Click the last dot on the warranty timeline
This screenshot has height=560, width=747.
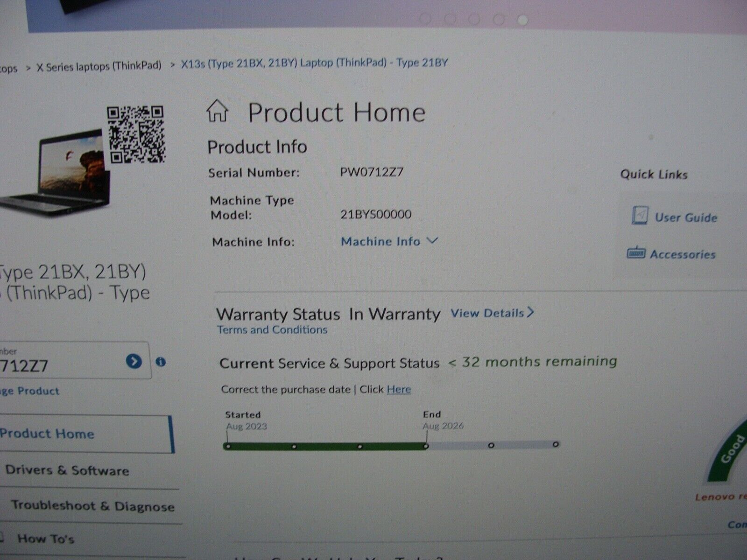556,444
